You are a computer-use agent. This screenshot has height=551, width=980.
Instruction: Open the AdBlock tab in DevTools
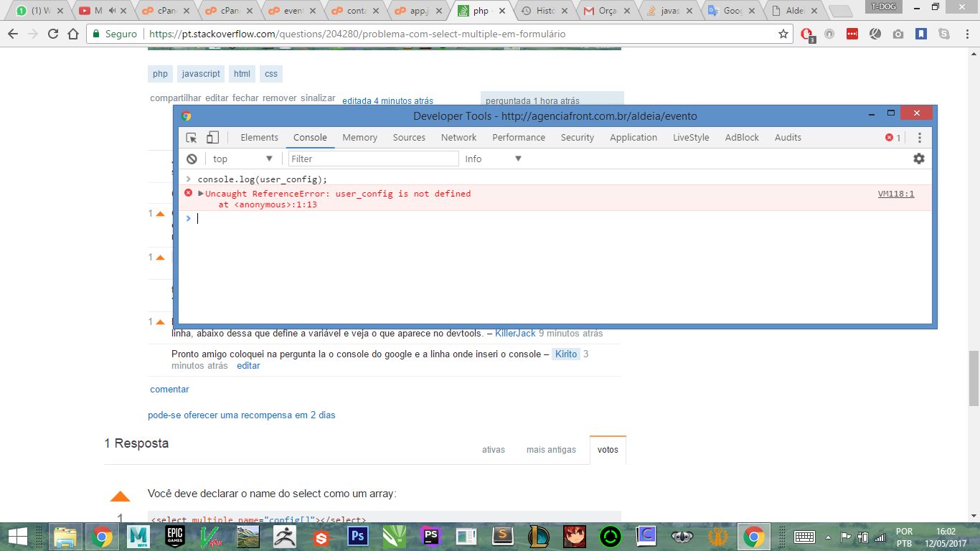pos(742,138)
